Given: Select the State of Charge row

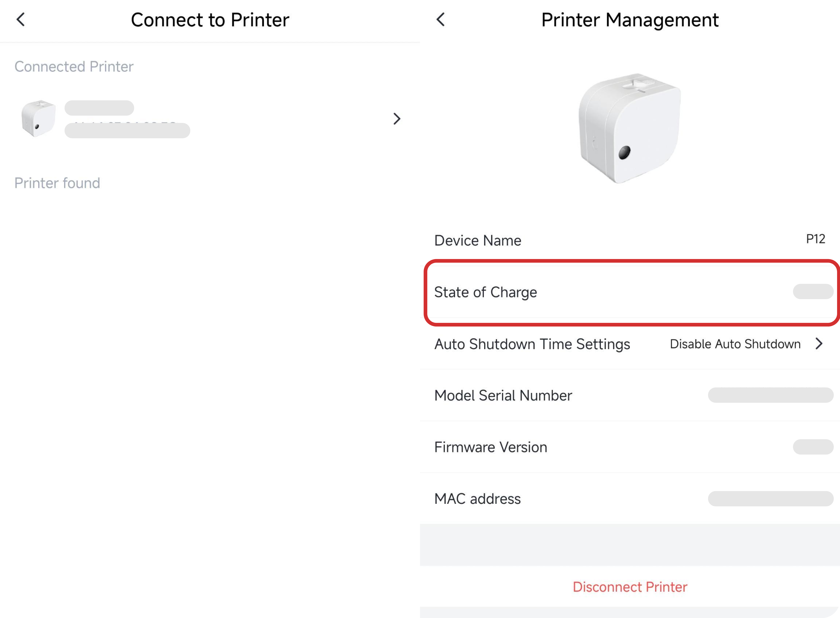Looking at the screenshot, I should click(486, 292).
